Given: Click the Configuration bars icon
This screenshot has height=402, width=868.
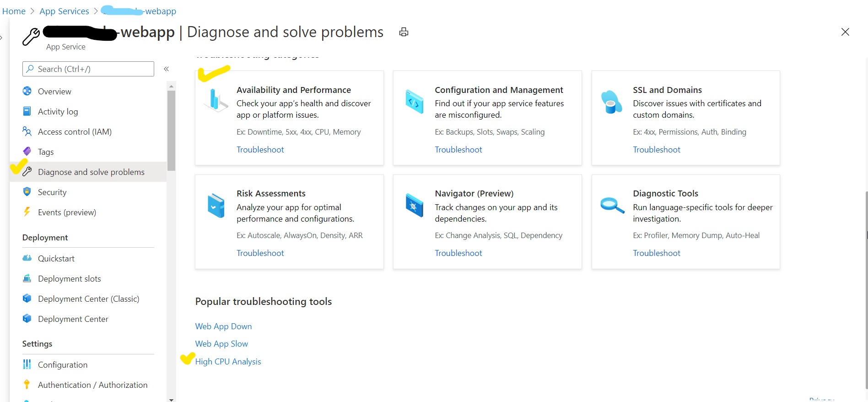Looking at the screenshot, I should tap(27, 364).
